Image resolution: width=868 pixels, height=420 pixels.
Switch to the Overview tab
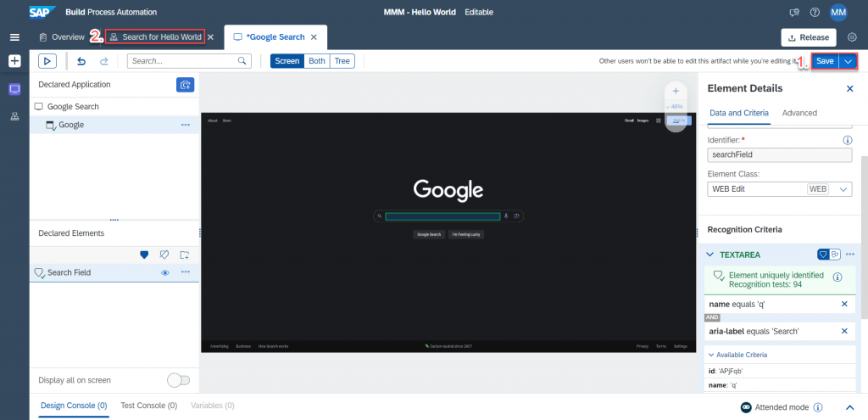point(62,37)
